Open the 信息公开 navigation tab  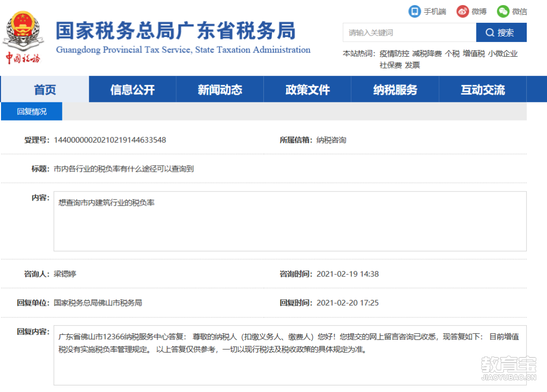coord(133,89)
